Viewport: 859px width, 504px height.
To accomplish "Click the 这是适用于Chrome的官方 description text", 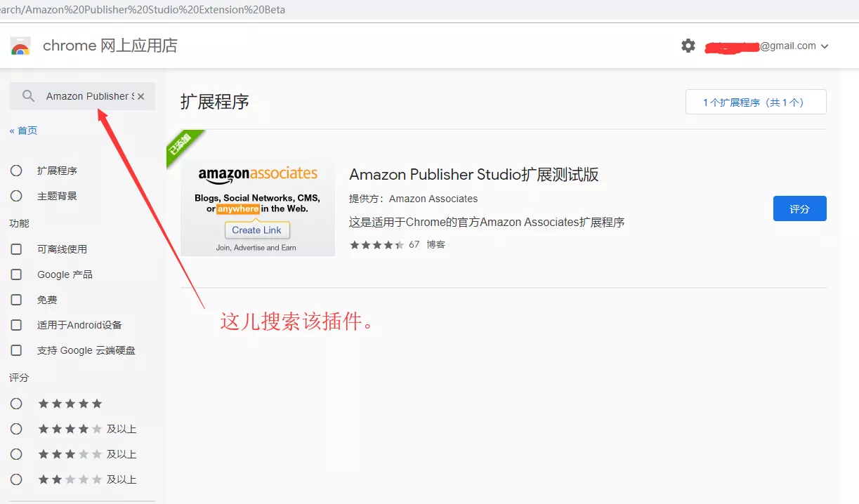I will click(x=487, y=223).
